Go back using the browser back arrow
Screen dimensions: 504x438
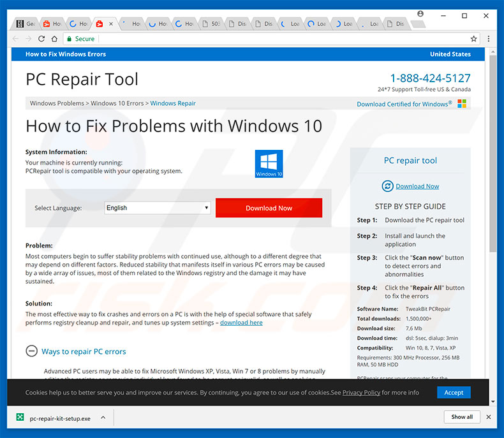15,39
